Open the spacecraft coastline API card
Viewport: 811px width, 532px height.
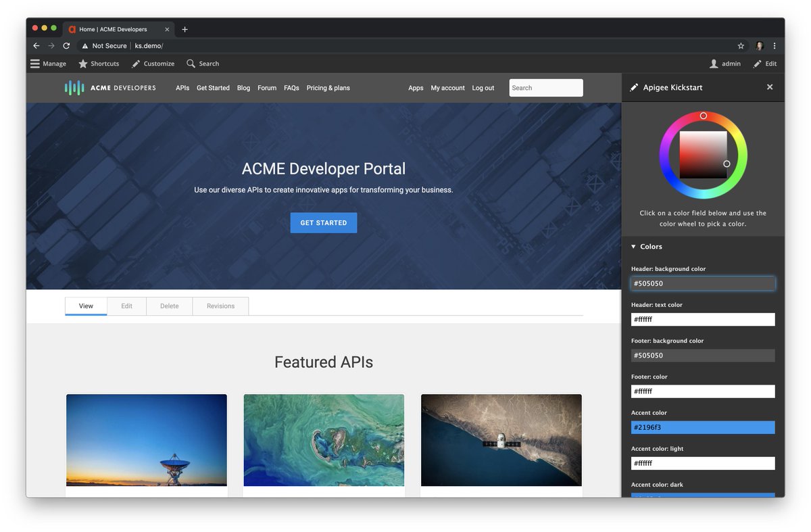(x=501, y=440)
